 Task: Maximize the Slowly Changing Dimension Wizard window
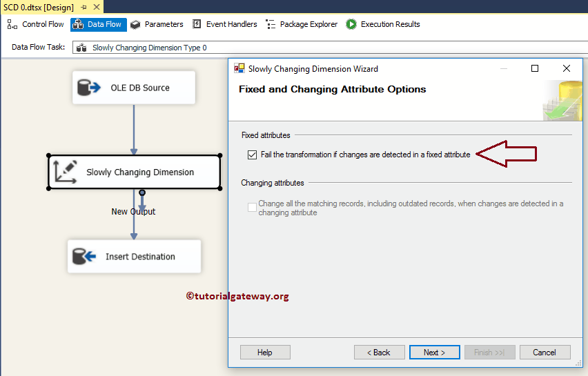535,68
